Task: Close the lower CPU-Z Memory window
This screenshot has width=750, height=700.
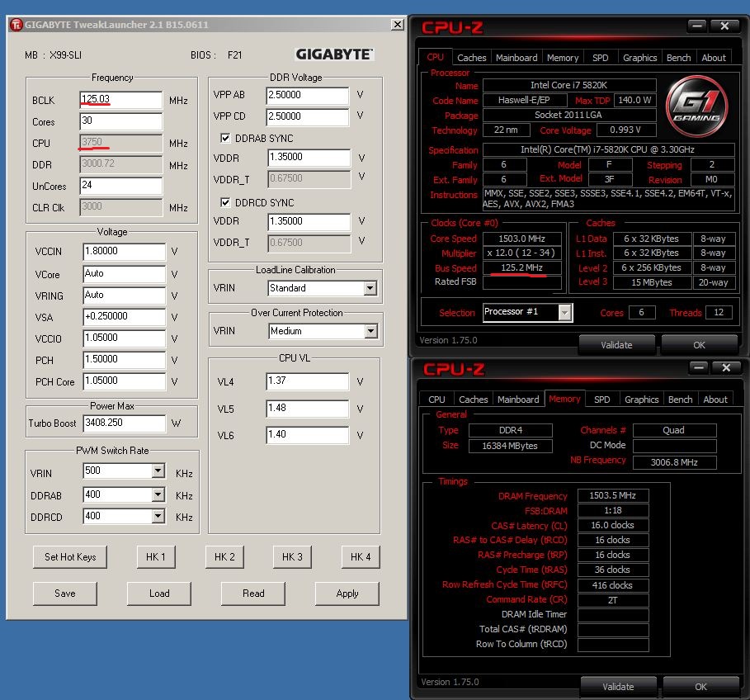Action: click(x=725, y=367)
